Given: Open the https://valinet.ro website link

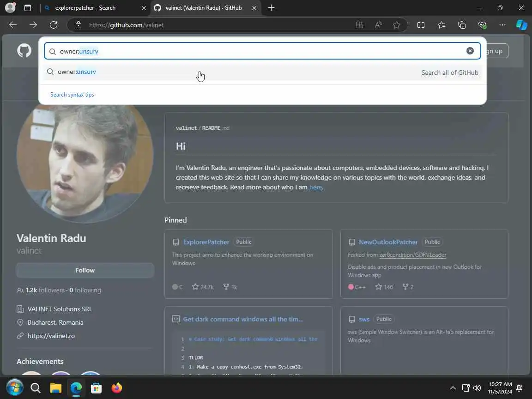Looking at the screenshot, I should (x=51, y=336).
